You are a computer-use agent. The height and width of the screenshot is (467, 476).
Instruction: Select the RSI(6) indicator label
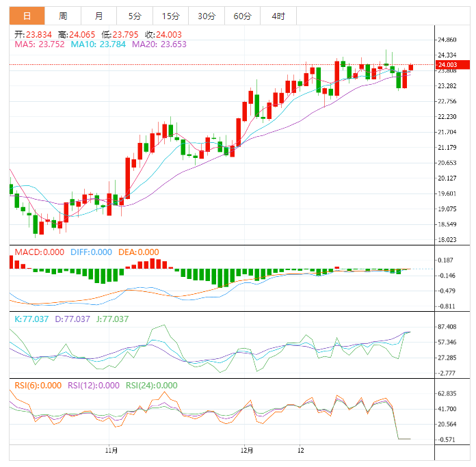[x=38, y=385]
